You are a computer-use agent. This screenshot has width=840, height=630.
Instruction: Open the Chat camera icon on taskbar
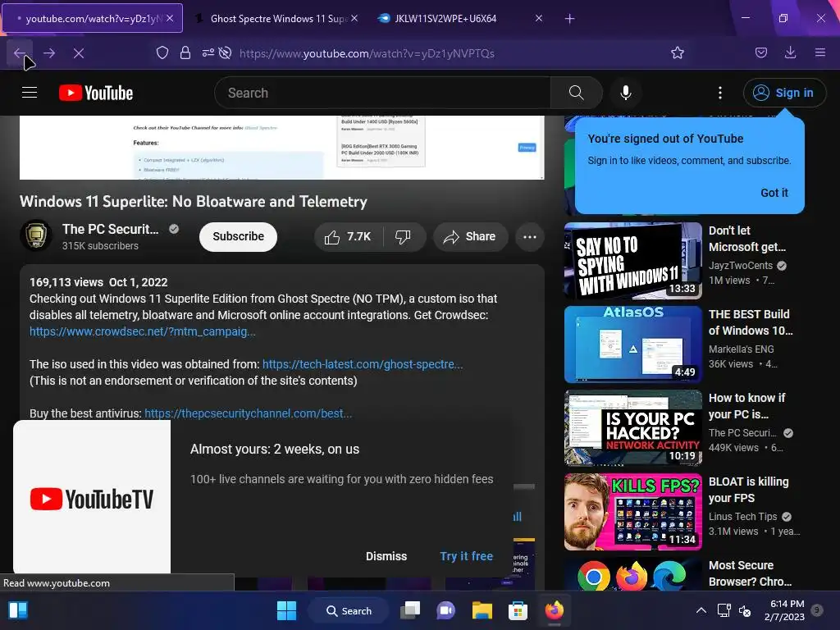[445, 610]
